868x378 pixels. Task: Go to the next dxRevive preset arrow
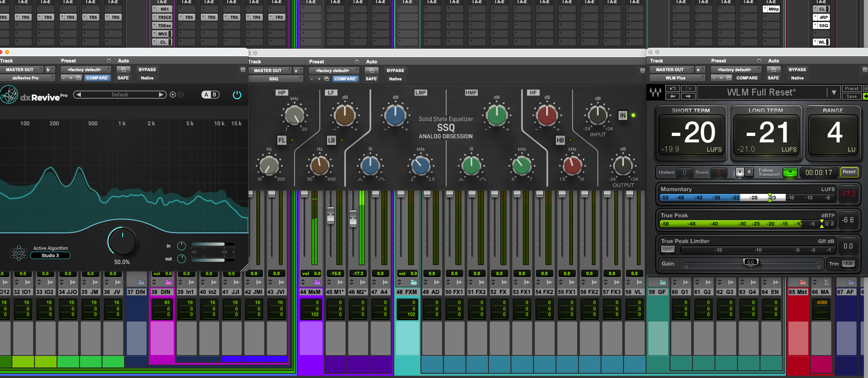pos(161,95)
